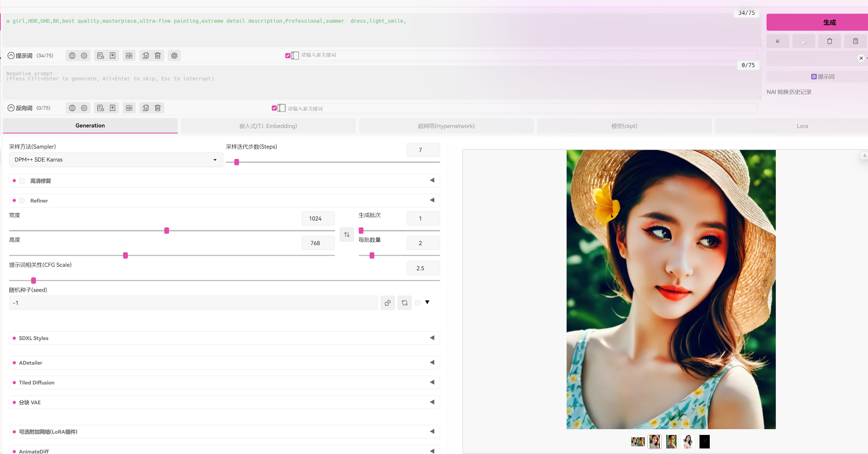Enable the Refiner checkbox
The width and height of the screenshot is (868, 454).
[x=22, y=201]
